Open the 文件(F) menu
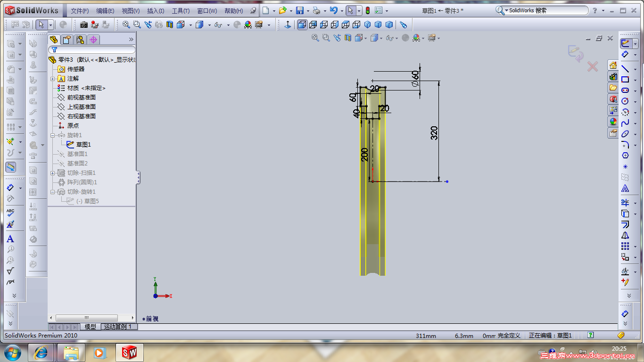This screenshot has height=362, width=644. [x=80, y=11]
